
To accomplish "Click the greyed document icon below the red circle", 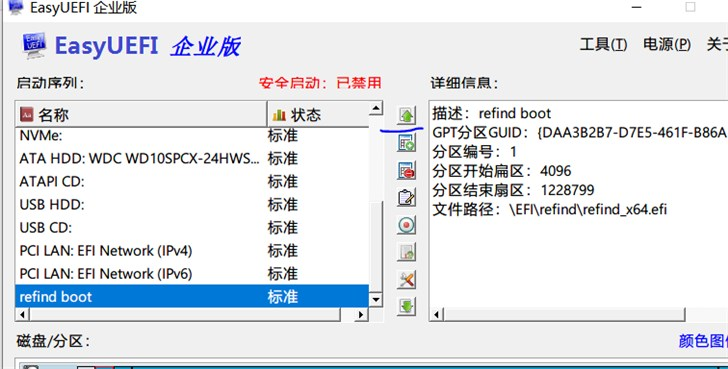I will click(407, 252).
